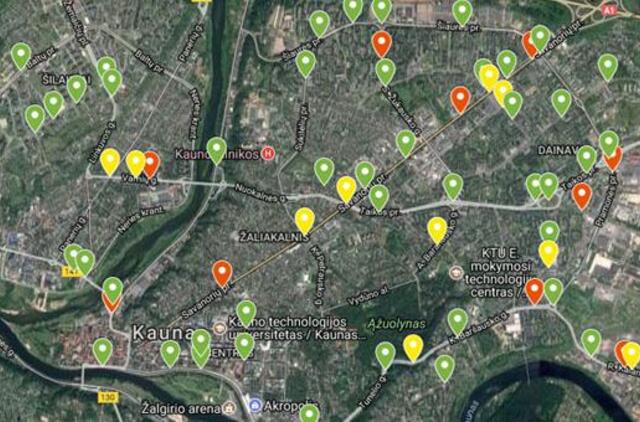This screenshot has width=640, height=422.
Task: Select the red marker on Savanorių pr. near Žaliakalnis
Action: pos(222,273)
